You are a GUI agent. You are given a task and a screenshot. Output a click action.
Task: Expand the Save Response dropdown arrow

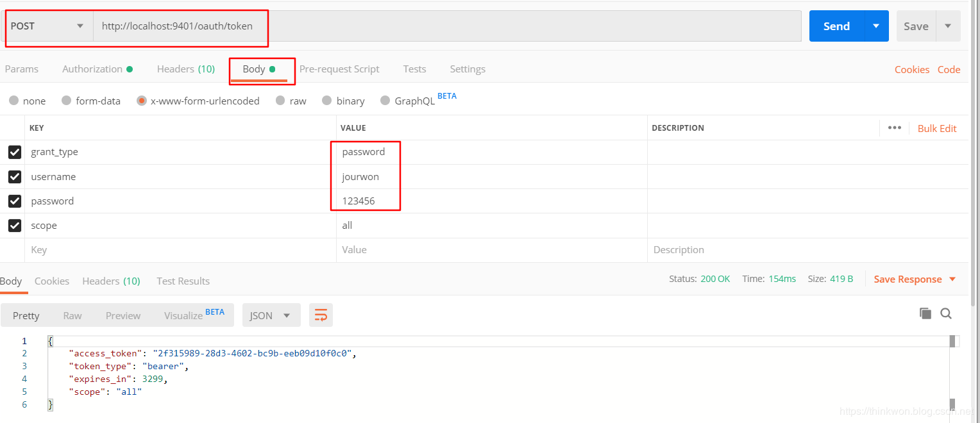coord(952,279)
